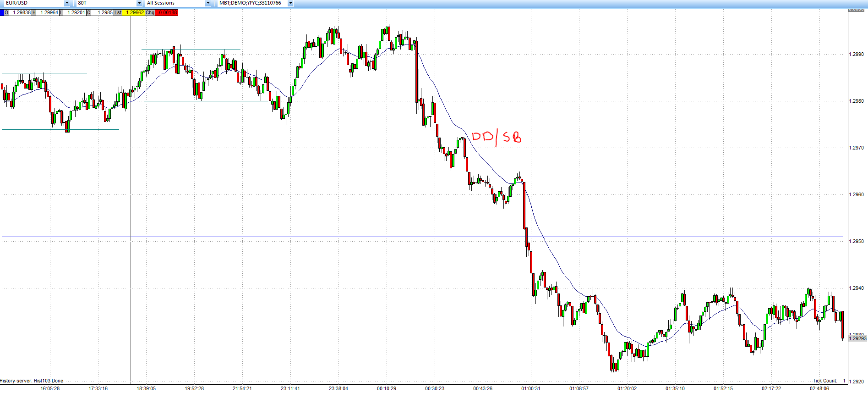Click the 1.2990 price axis label
This screenshot has height=393, width=868.
[857, 54]
